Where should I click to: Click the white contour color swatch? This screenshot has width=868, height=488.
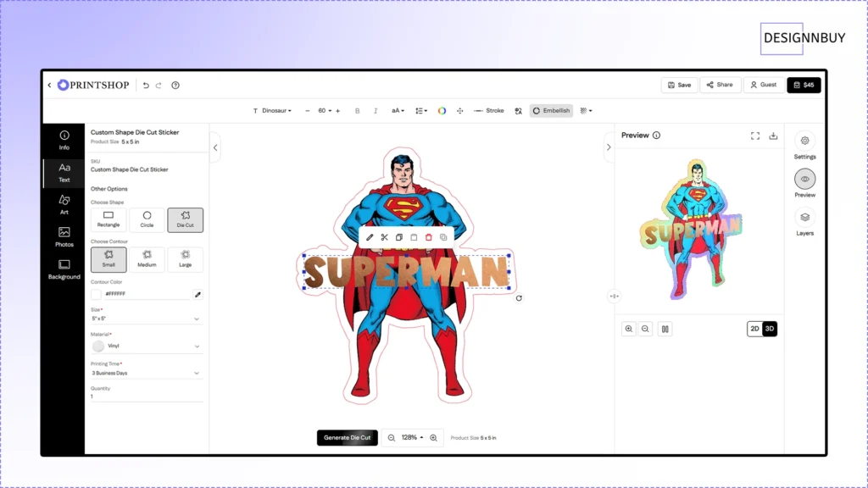[96, 294]
